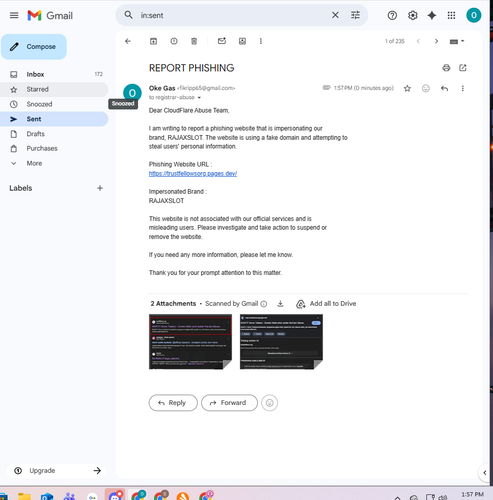The width and height of the screenshot is (493, 500).
Task: Star the REPORT PHISHING message
Action: coord(407,88)
